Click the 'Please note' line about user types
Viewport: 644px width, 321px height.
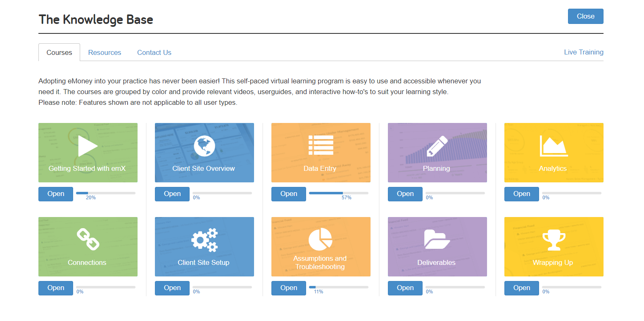pyautogui.click(x=138, y=102)
